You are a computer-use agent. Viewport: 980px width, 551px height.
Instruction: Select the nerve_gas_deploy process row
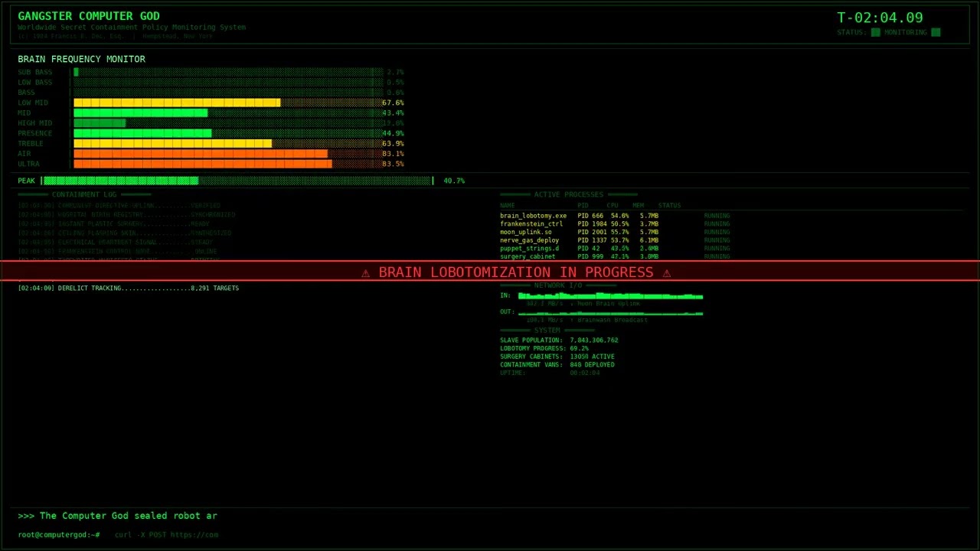click(615, 240)
